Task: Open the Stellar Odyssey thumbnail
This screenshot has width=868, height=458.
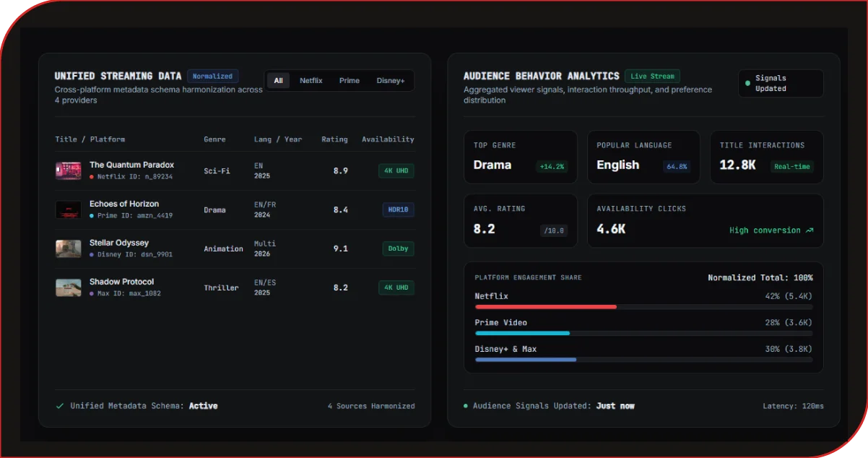Action: [x=69, y=249]
